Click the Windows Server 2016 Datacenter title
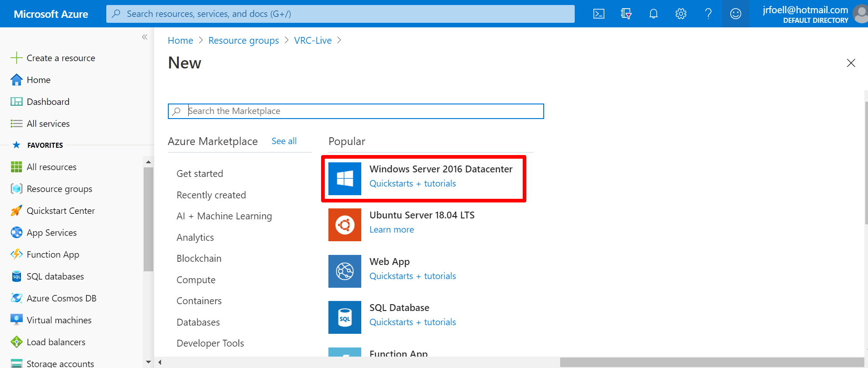The width and height of the screenshot is (868, 368). [x=441, y=169]
